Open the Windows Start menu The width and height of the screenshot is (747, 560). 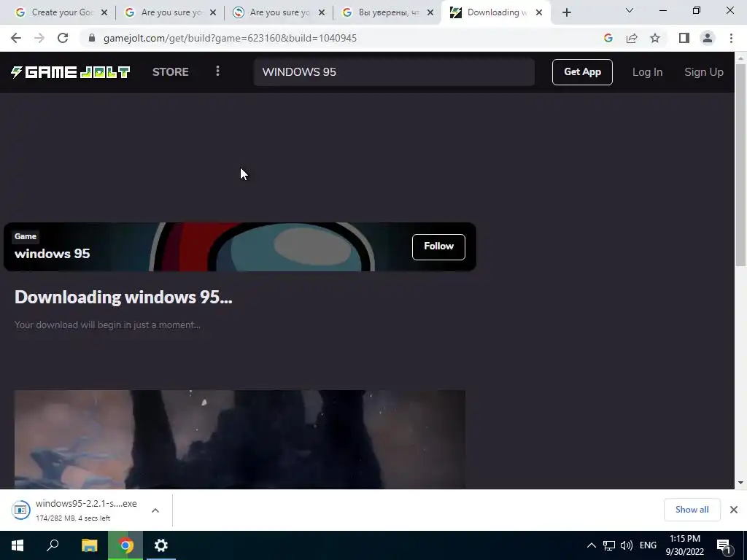point(18,545)
